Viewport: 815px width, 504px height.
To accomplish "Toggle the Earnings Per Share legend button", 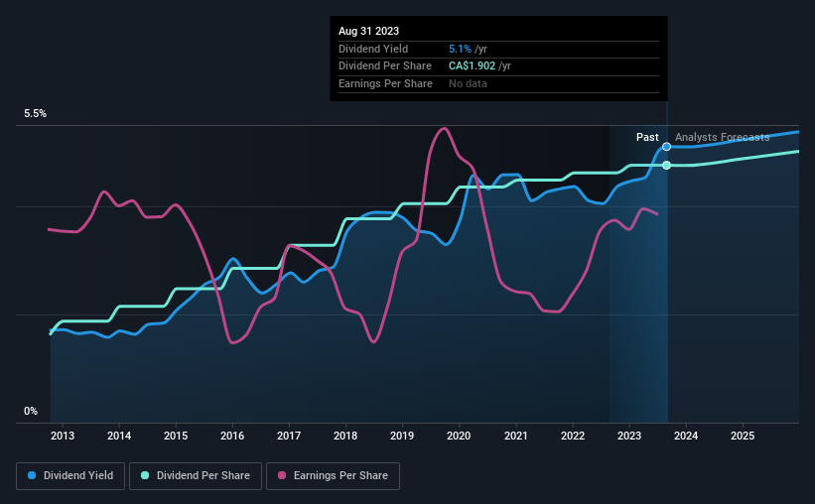I will [334, 476].
